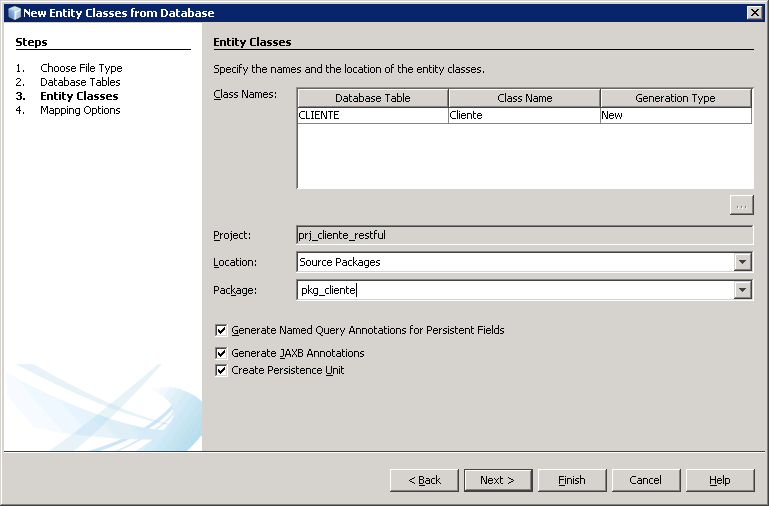The height and width of the screenshot is (506, 769).
Task: Select the CLIENTE database table cell
Action: coord(372,115)
